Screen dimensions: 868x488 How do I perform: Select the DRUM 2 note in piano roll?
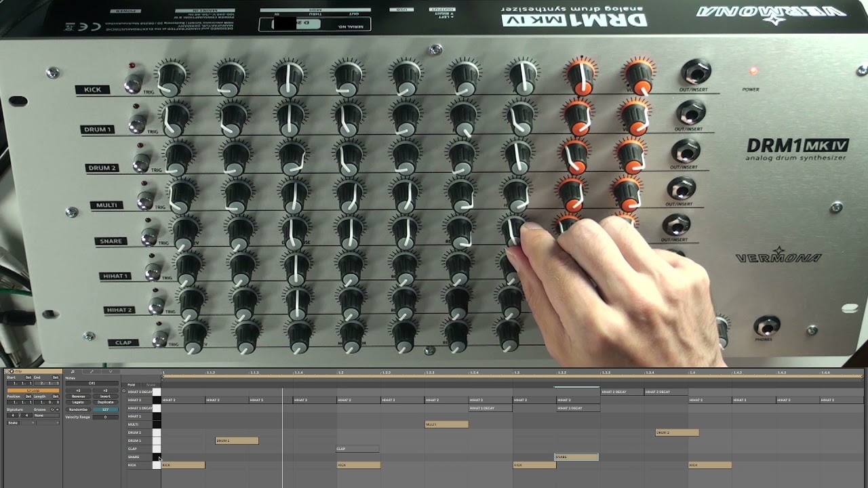tap(677, 432)
